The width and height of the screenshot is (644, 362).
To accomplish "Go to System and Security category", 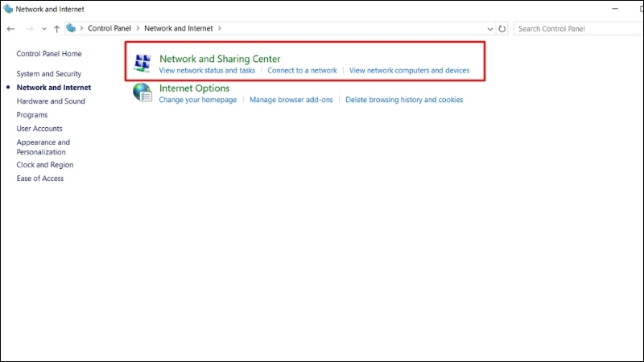I will (49, 74).
